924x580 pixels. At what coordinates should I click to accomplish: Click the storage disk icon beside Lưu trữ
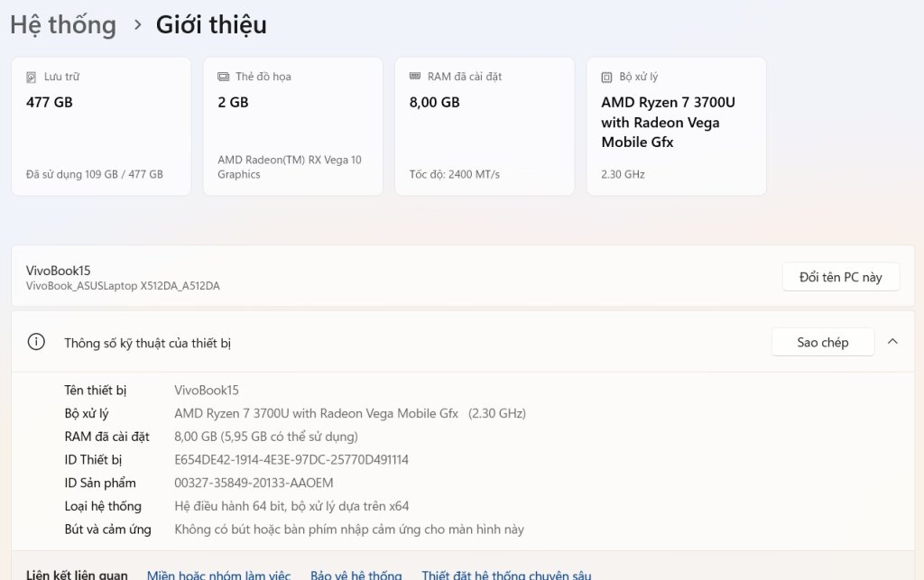point(32,78)
